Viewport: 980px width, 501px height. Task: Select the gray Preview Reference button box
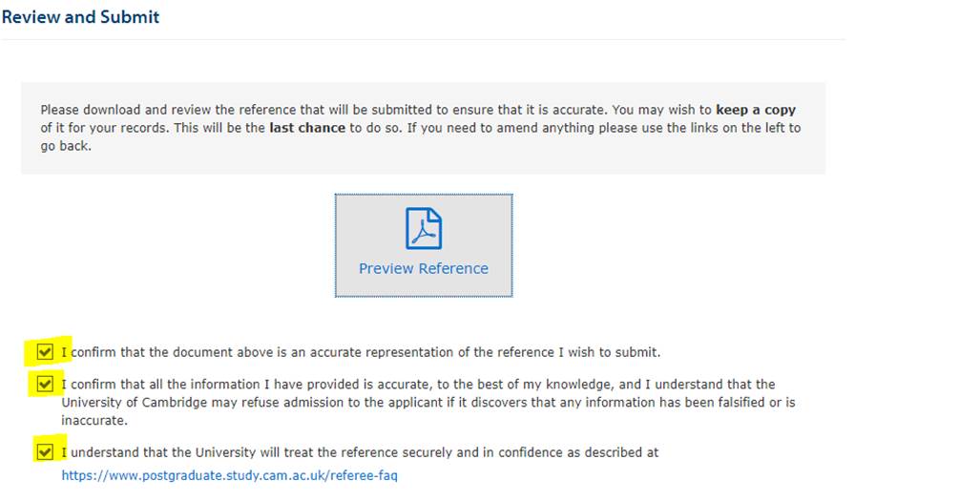click(424, 245)
